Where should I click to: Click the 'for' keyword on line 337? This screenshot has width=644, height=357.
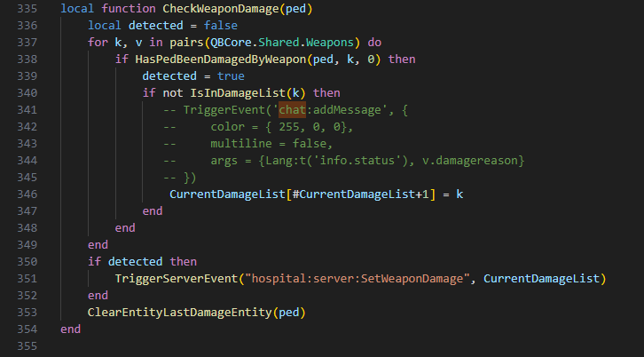click(98, 43)
